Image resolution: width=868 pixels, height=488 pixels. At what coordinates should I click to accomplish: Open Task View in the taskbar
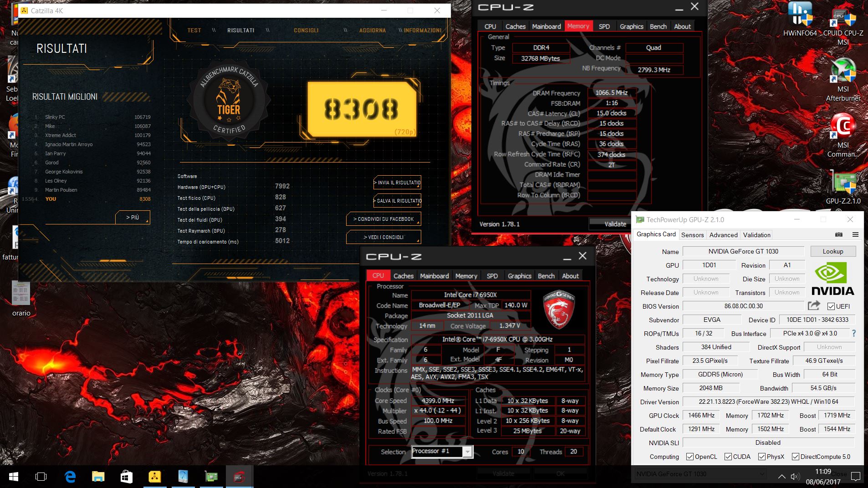click(41, 477)
